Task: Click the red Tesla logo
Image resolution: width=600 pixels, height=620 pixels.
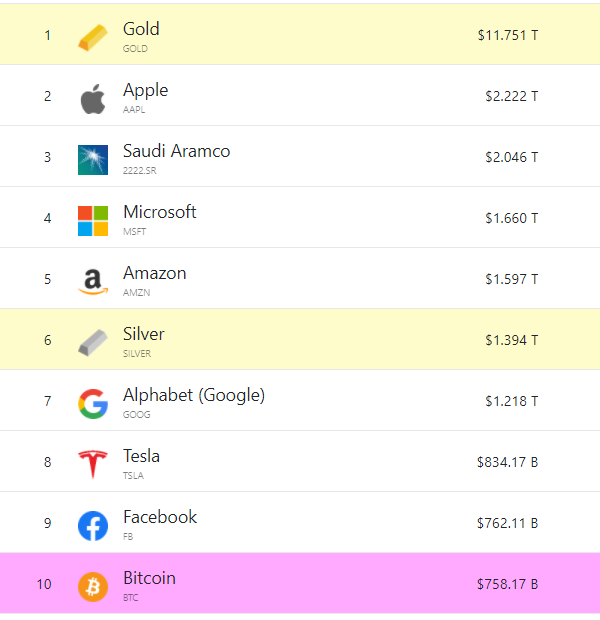Action: pyautogui.click(x=93, y=465)
